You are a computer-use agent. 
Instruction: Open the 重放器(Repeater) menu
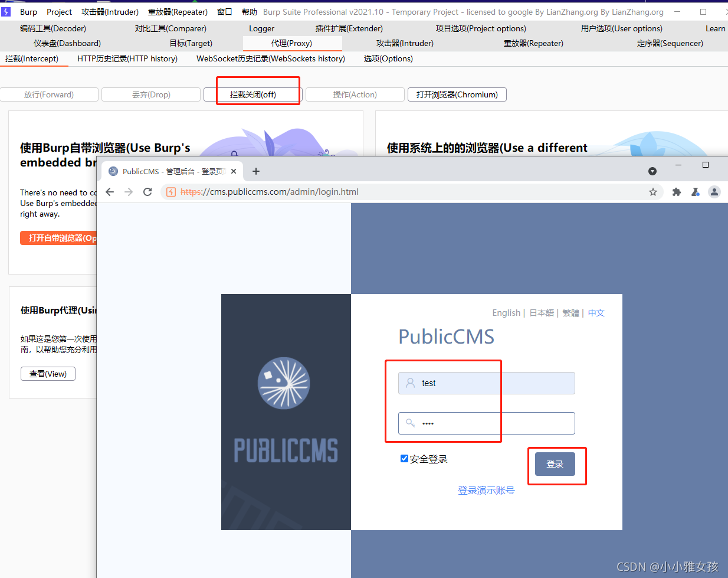[x=178, y=12]
